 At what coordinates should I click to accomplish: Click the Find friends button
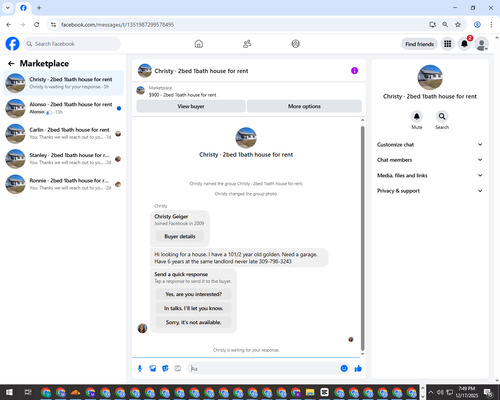419,44
